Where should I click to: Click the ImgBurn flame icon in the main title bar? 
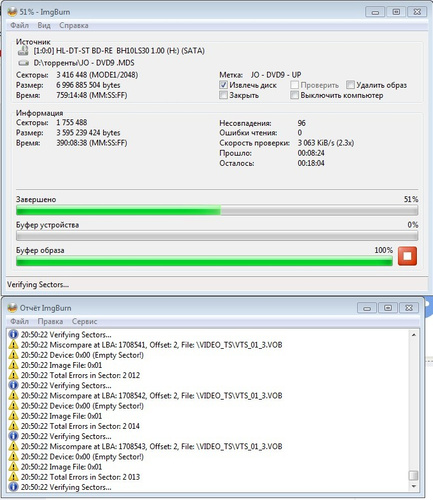12,12
